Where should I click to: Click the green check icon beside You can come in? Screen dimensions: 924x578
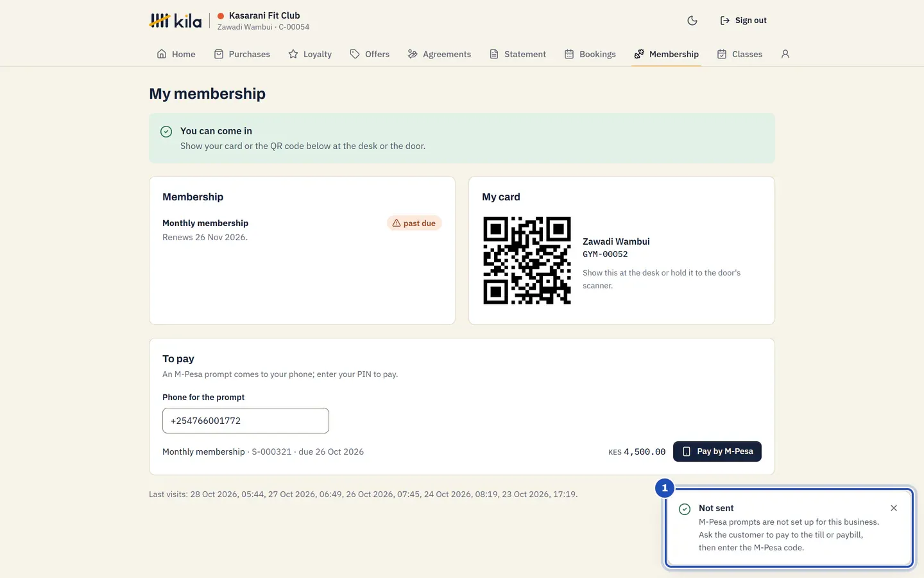(x=166, y=131)
